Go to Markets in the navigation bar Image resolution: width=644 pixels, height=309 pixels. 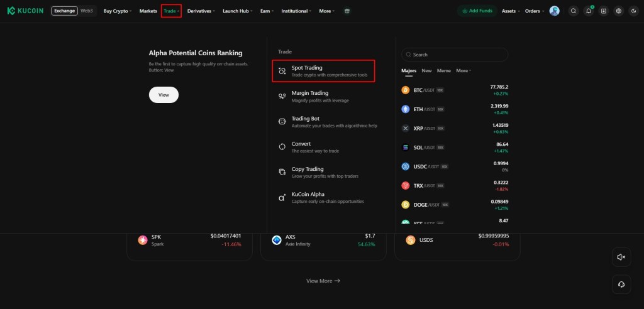(x=148, y=11)
